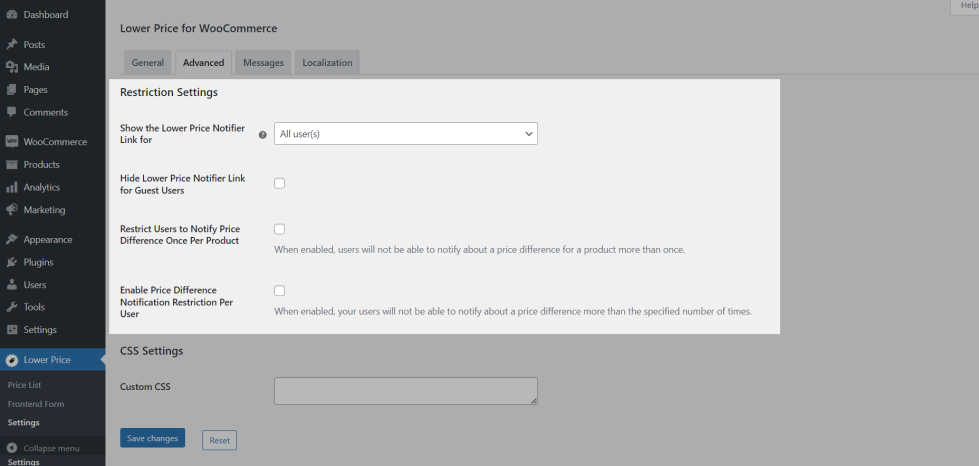The image size is (979, 466).
Task: Click the Appearance paintbrush icon
Action: (12, 240)
